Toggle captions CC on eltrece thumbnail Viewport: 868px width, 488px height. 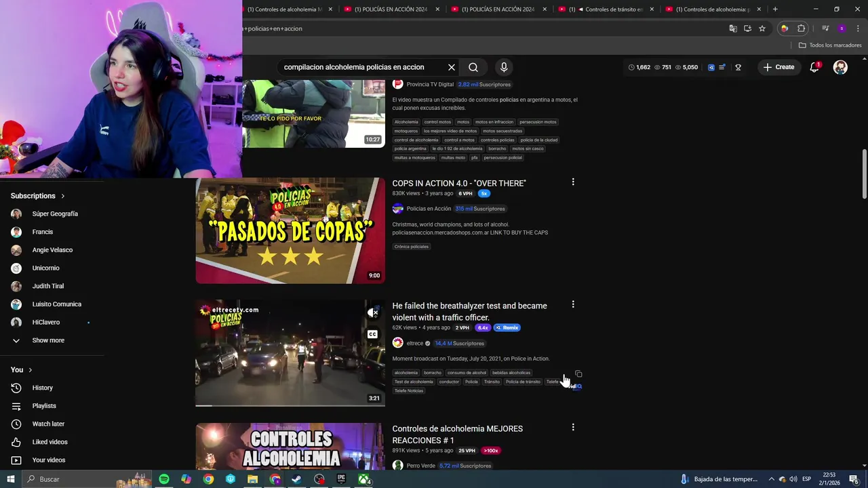click(x=372, y=334)
